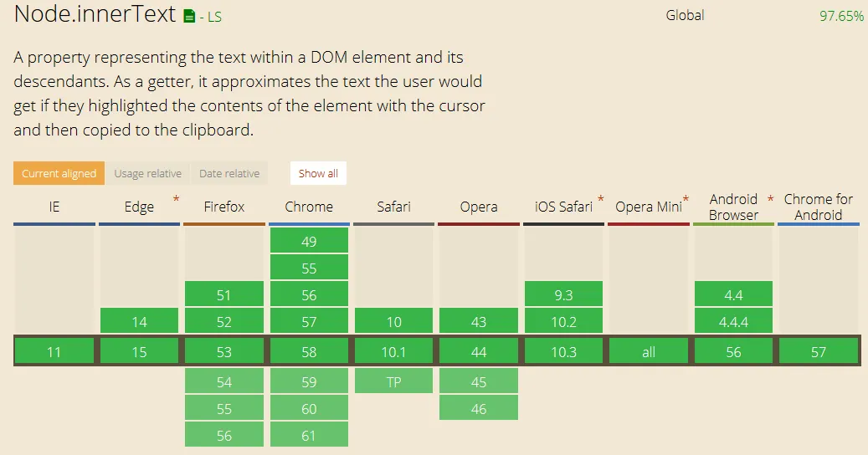Image resolution: width=868 pixels, height=455 pixels.
Task: Switch to Usage relative view
Action: pyautogui.click(x=147, y=173)
